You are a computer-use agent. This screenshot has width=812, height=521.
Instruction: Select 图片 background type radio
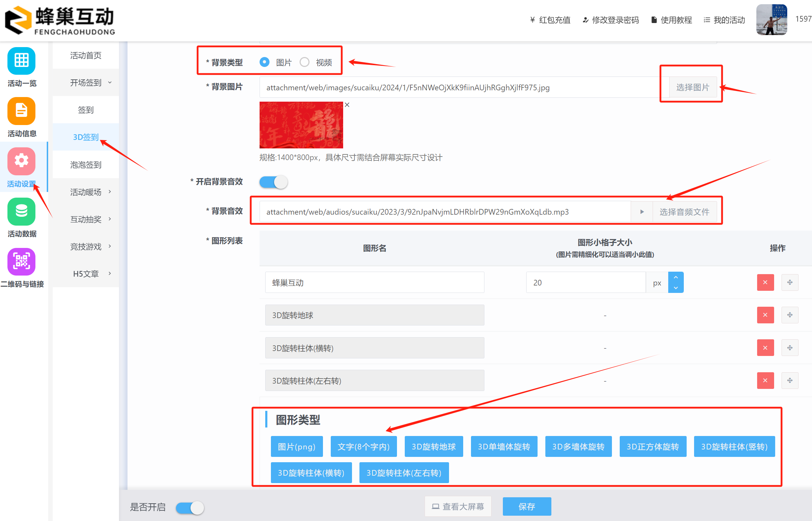click(x=265, y=62)
